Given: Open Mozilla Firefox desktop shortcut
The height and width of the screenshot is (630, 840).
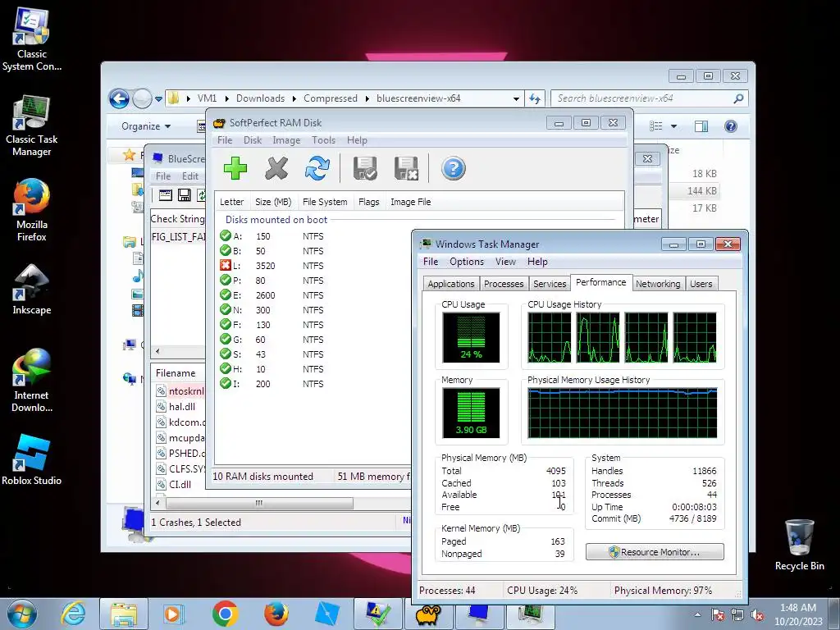Looking at the screenshot, I should click(x=32, y=211).
